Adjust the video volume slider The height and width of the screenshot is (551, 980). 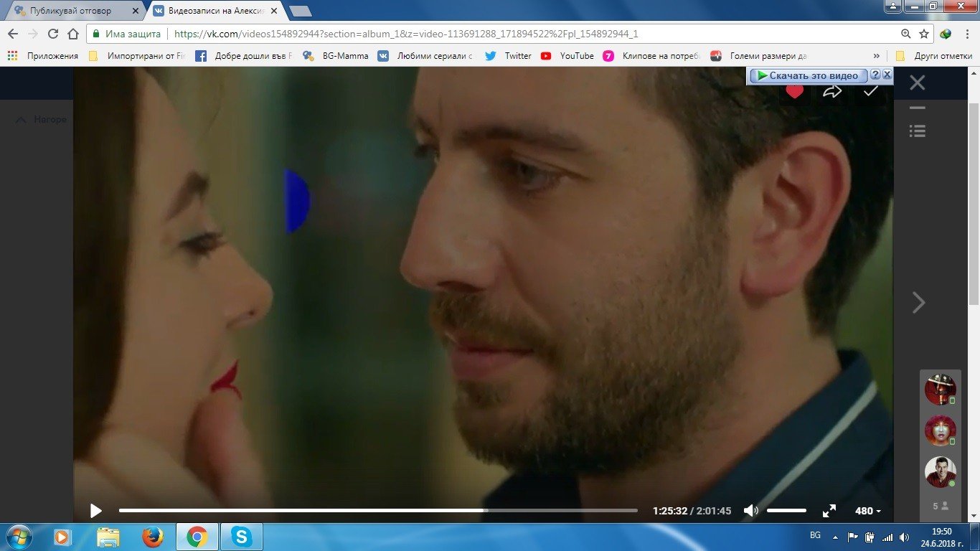pos(786,511)
